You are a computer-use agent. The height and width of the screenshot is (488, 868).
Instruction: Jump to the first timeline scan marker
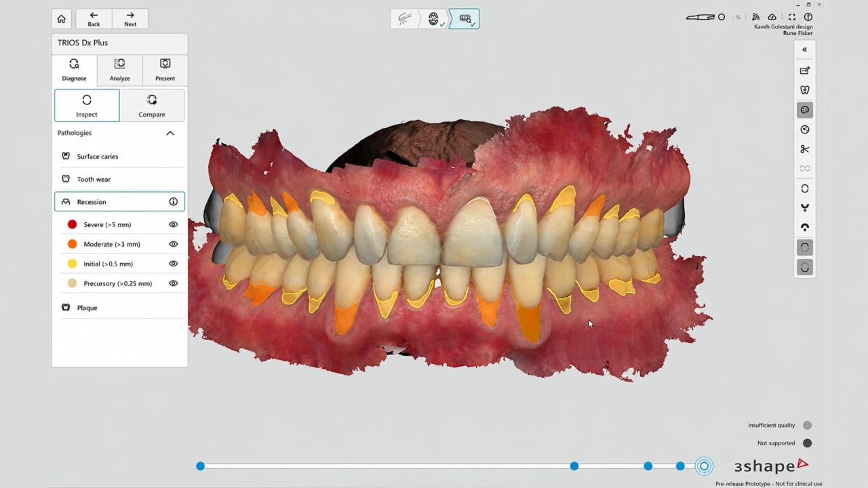200,466
